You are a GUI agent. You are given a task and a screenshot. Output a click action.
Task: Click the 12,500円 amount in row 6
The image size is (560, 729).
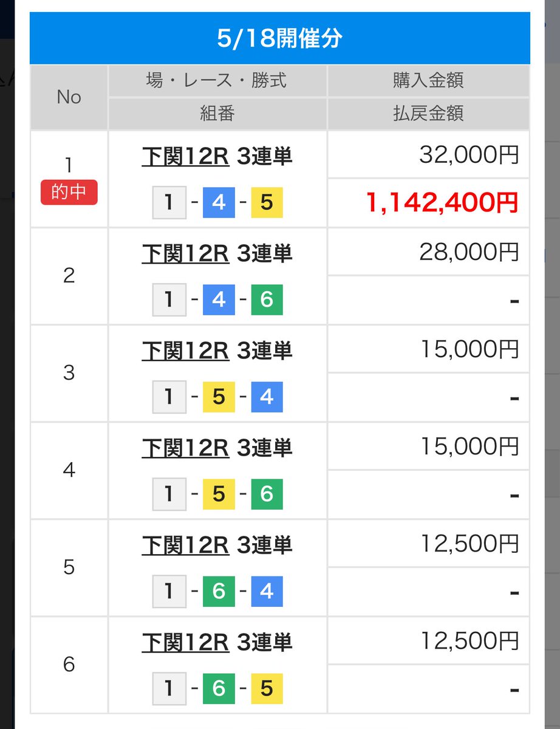[469, 641]
